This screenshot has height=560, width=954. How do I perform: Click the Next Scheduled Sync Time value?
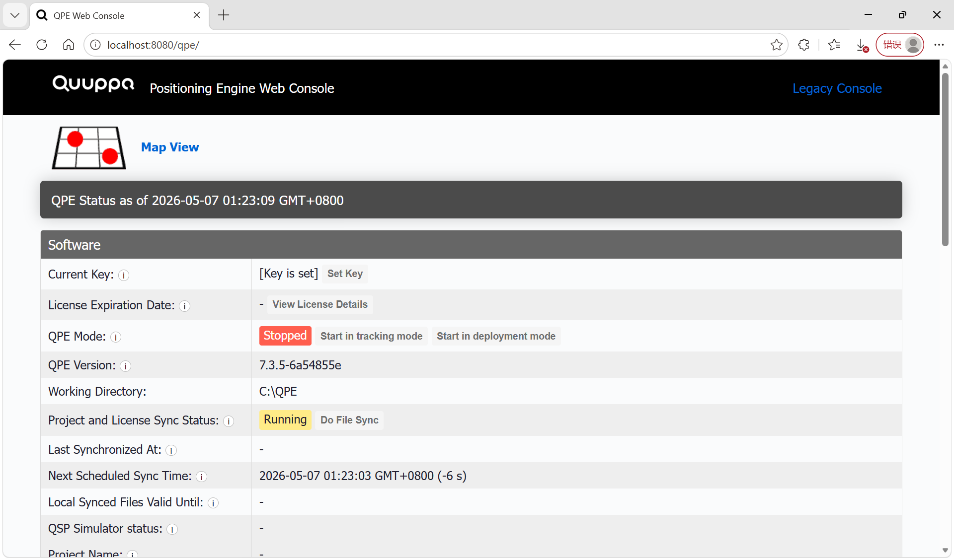(363, 476)
